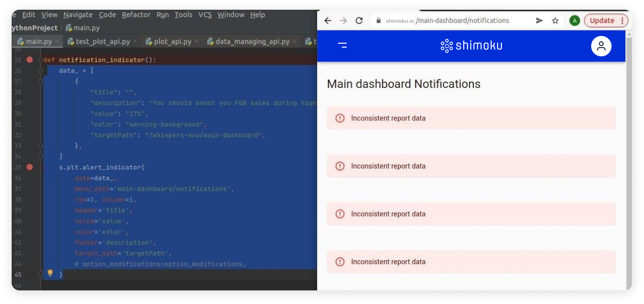The image size is (644, 304).
Task: Open the Code menu
Action: 107,15
